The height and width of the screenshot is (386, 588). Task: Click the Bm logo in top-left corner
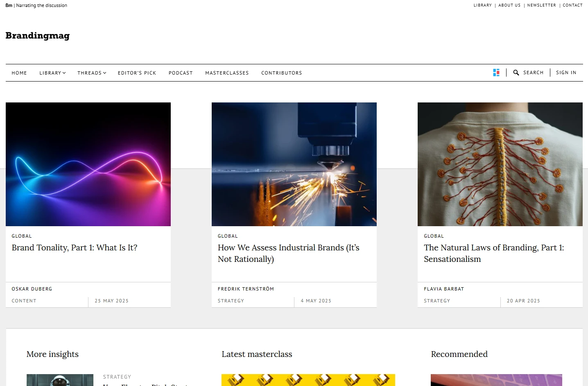[x=9, y=5]
